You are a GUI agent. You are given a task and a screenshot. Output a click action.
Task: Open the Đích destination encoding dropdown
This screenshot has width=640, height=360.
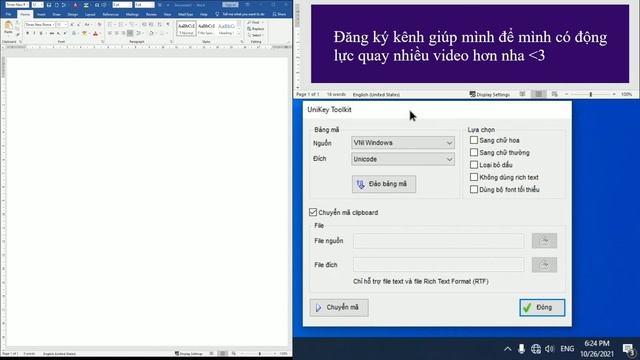pos(403,159)
